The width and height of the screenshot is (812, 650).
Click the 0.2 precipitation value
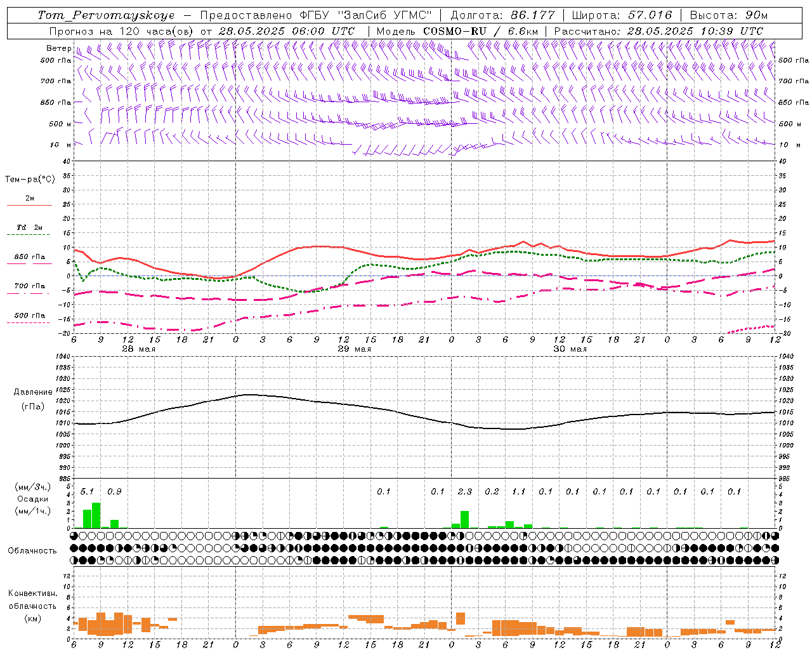(x=492, y=491)
